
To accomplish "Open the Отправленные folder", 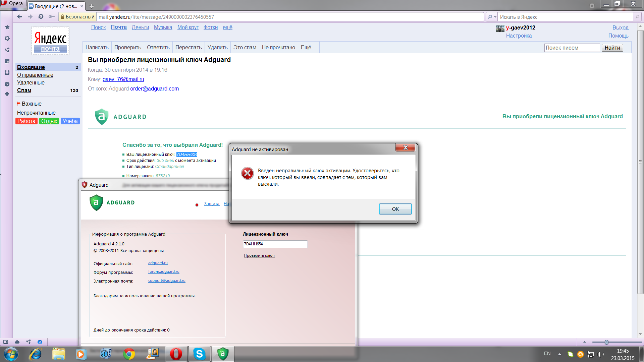I will point(35,75).
